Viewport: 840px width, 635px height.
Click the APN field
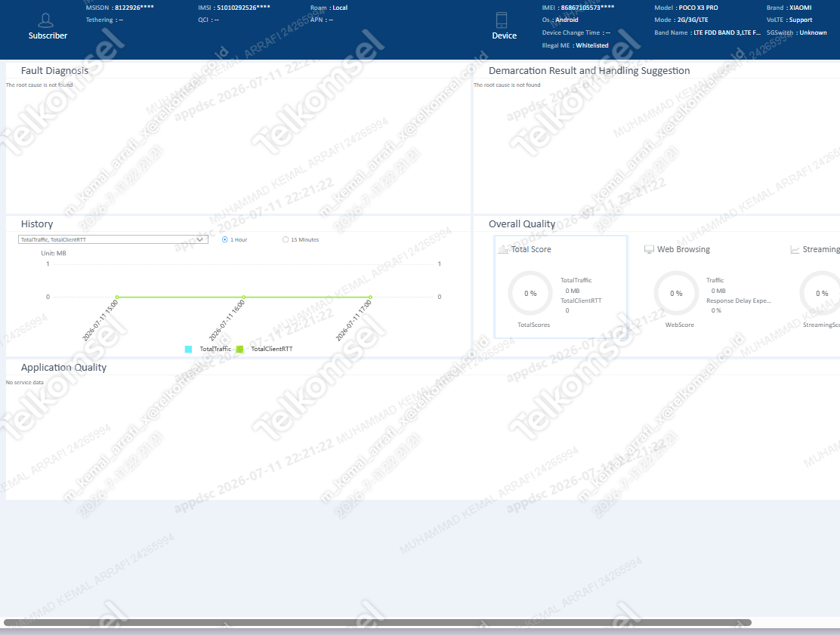point(322,20)
